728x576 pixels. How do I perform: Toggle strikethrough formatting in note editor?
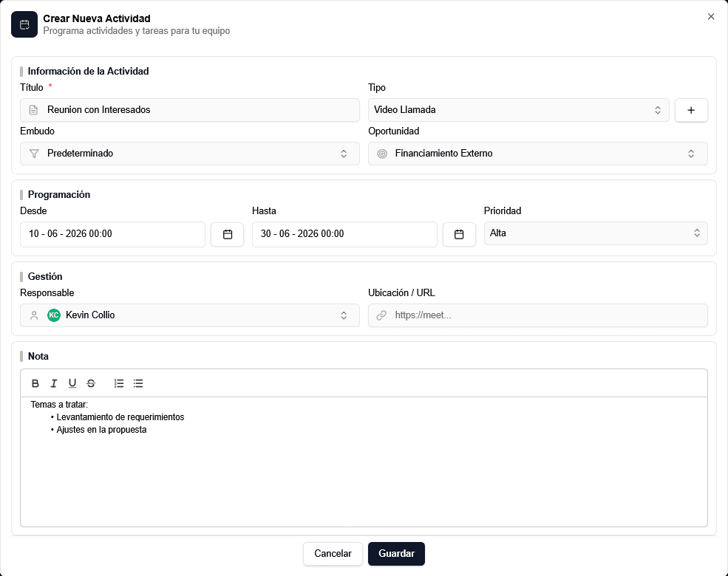tap(91, 383)
